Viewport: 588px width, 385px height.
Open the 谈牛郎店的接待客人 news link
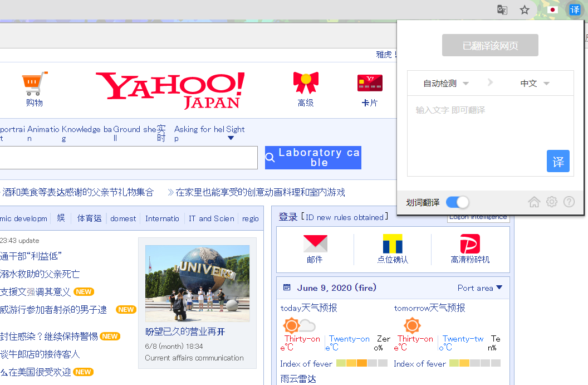pyautogui.click(x=40, y=354)
